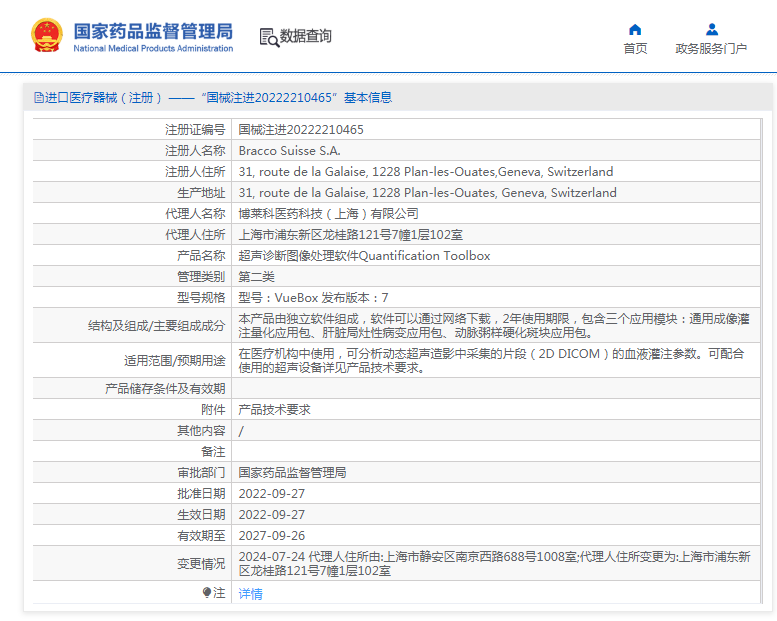Select expiry date 2027-09-26
The image size is (777, 621).
[x=272, y=536]
